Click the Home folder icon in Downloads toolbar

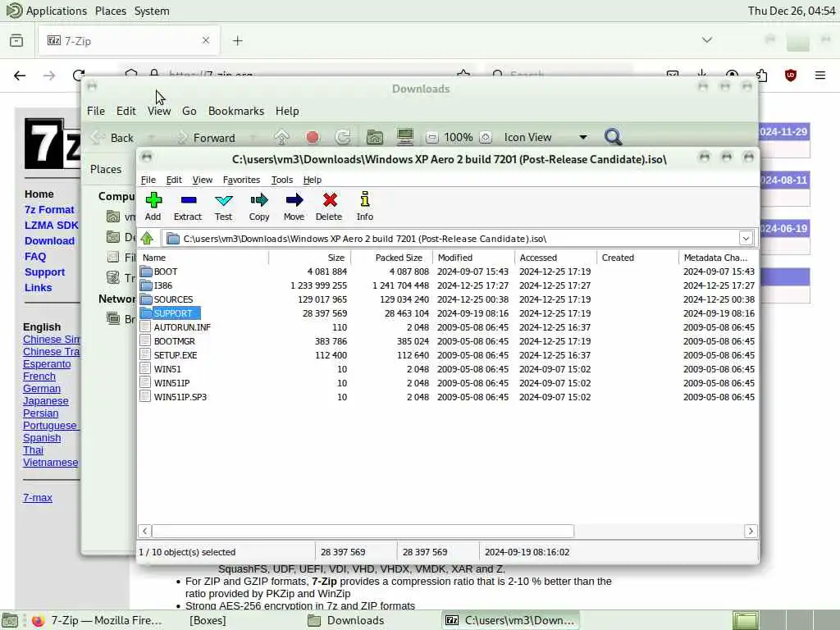[x=374, y=138]
